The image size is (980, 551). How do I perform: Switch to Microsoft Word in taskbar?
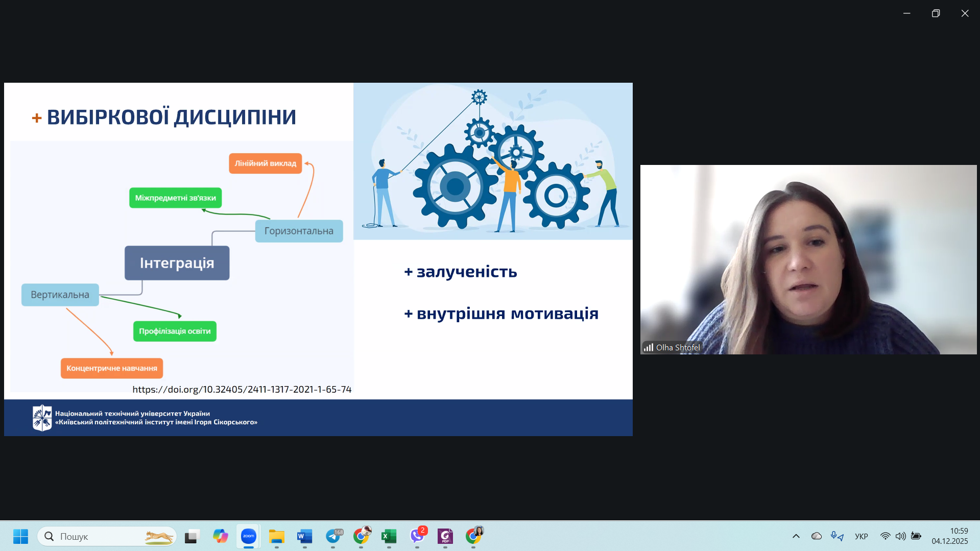[305, 536]
